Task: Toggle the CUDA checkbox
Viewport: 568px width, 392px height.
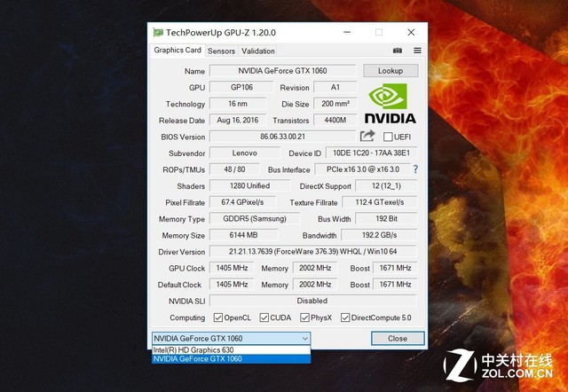Action: click(264, 318)
